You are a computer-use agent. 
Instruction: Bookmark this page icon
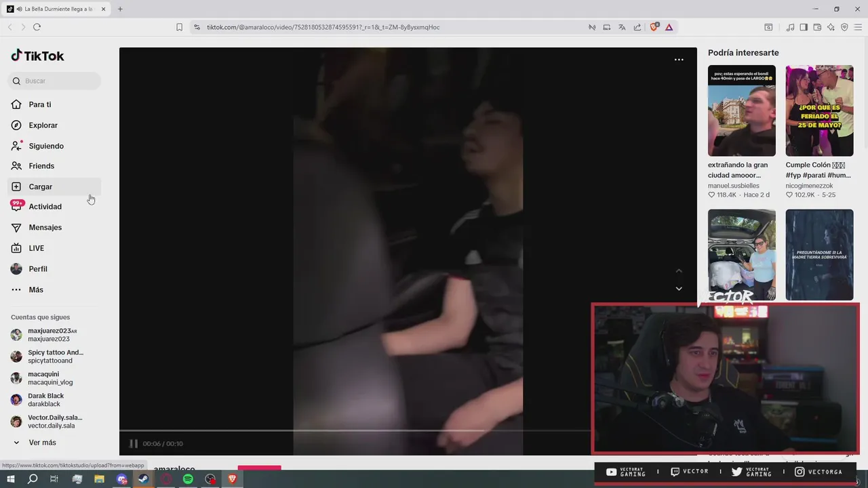[x=179, y=27]
